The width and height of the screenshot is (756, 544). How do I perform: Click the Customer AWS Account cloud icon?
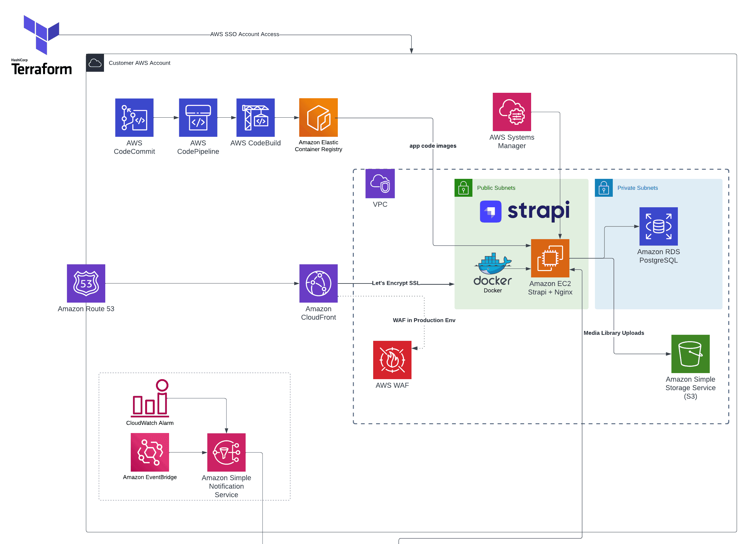point(95,62)
